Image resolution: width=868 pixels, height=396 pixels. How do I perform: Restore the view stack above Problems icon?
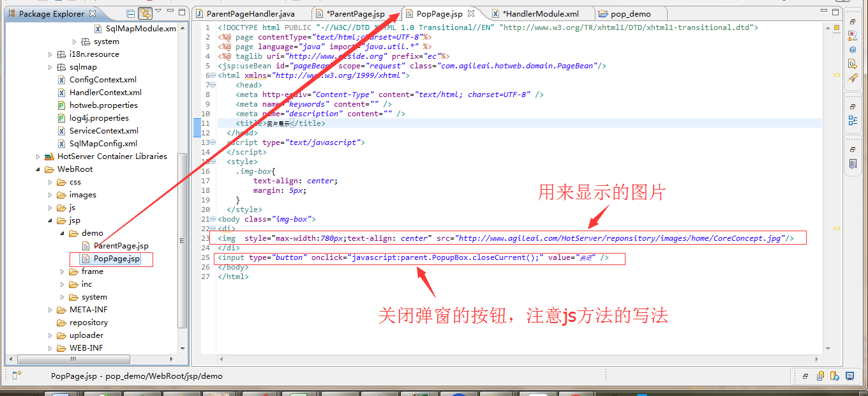853,22
